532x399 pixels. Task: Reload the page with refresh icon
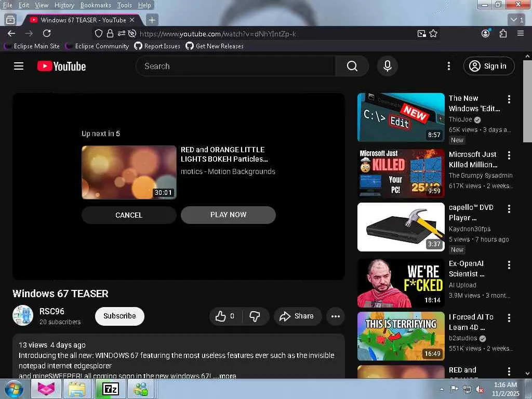(x=47, y=34)
